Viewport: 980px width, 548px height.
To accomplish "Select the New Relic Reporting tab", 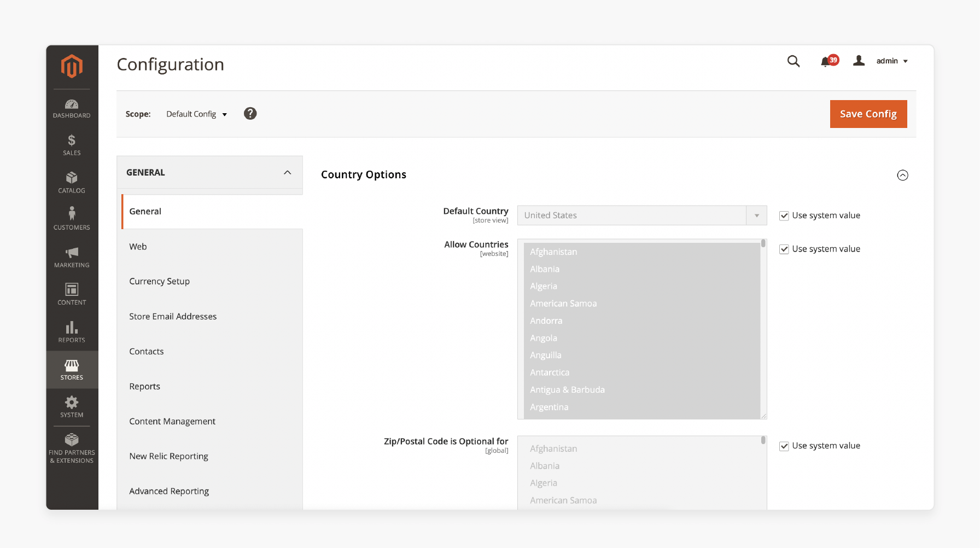I will 212,457.
